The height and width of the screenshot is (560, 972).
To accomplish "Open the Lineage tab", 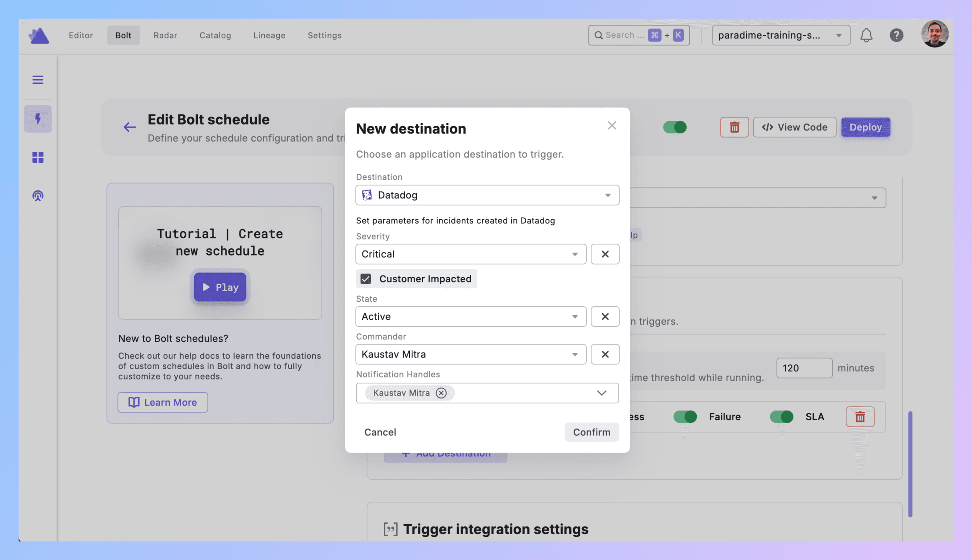I will (x=269, y=35).
